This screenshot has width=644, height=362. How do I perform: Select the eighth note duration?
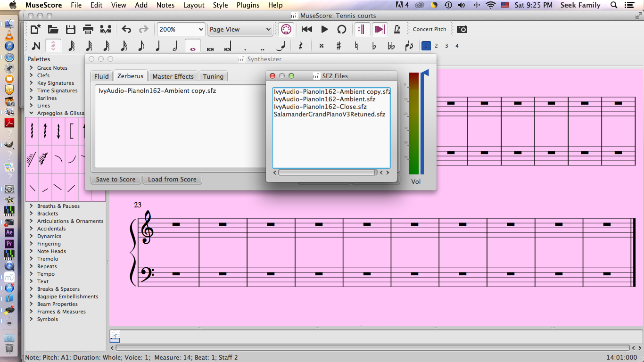pyautogui.click(x=140, y=46)
